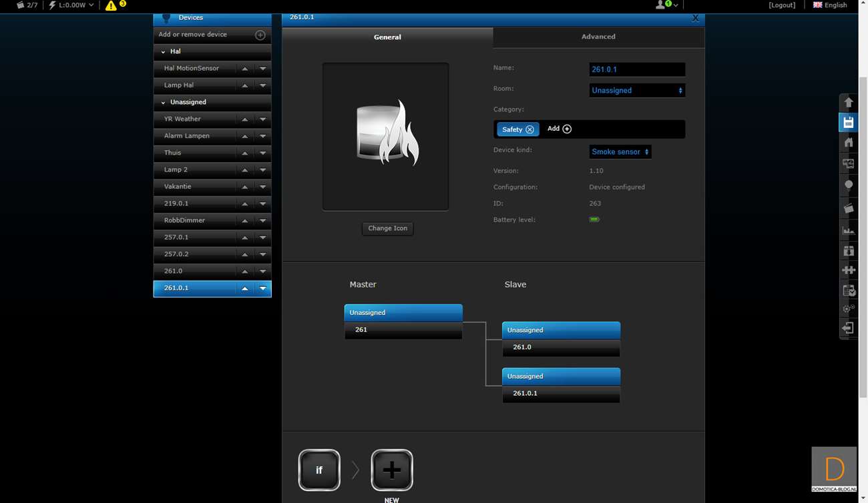Open the plugins puzzle piece icon

(848, 270)
